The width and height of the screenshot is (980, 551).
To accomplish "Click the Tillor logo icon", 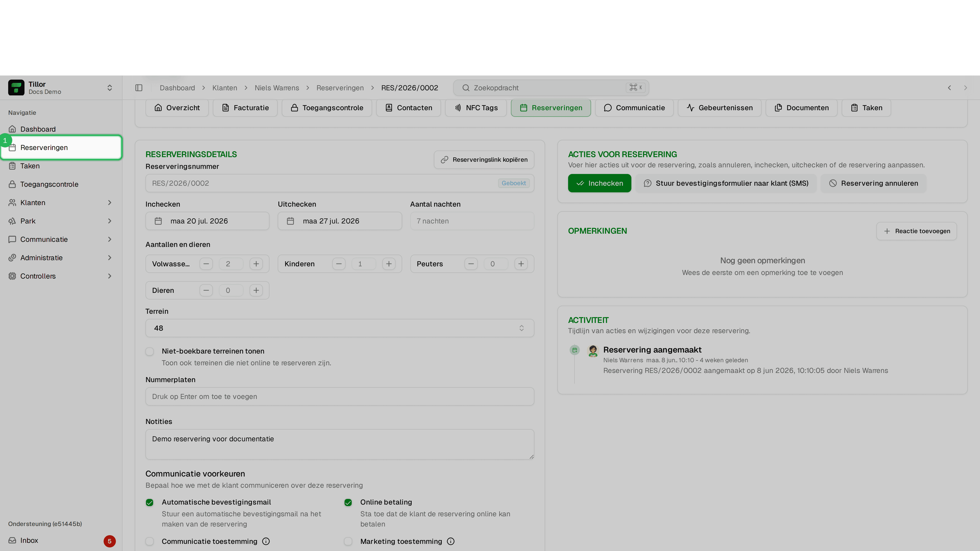I will pyautogui.click(x=16, y=87).
